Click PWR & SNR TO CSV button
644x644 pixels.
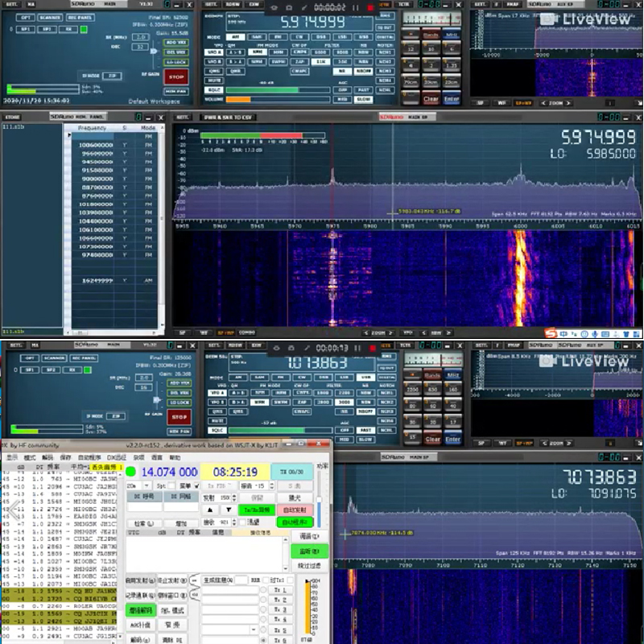(x=228, y=117)
